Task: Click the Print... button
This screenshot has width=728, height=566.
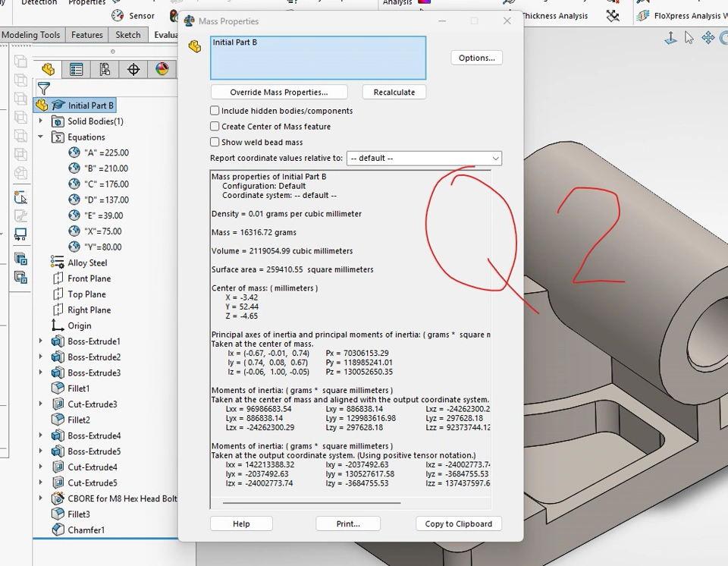Action: pyautogui.click(x=348, y=524)
